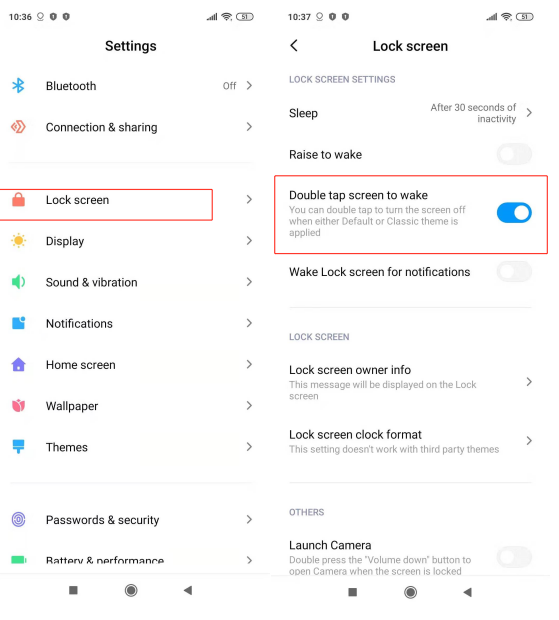
Task: Toggle Wake Lock screen for notifications
Action: click(514, 272)
